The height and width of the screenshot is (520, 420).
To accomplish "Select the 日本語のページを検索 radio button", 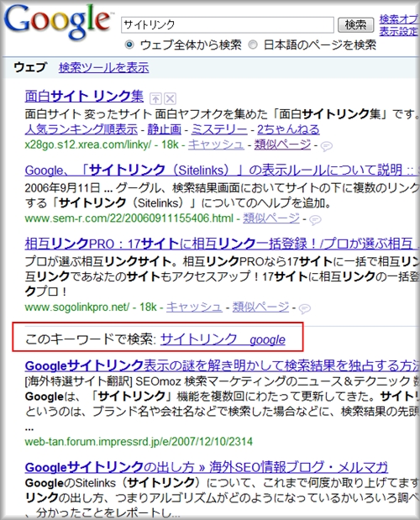I will [x=253, y=45].
